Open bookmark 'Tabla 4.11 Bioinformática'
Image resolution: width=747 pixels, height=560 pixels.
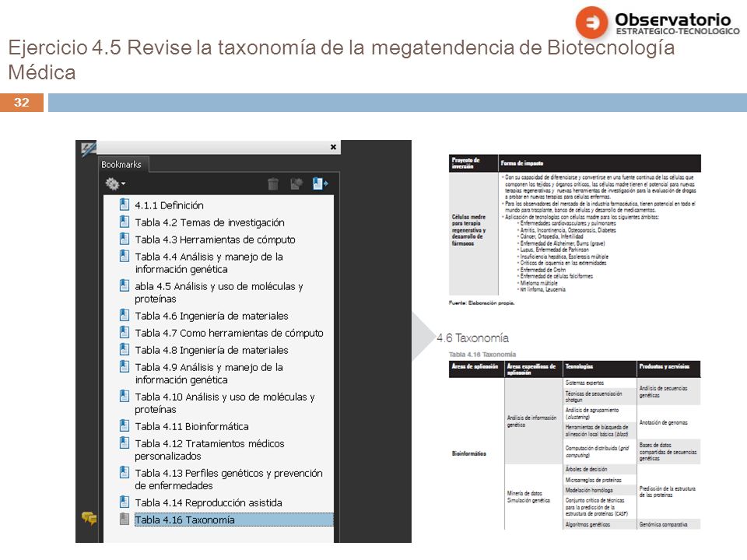pos(191,426)
